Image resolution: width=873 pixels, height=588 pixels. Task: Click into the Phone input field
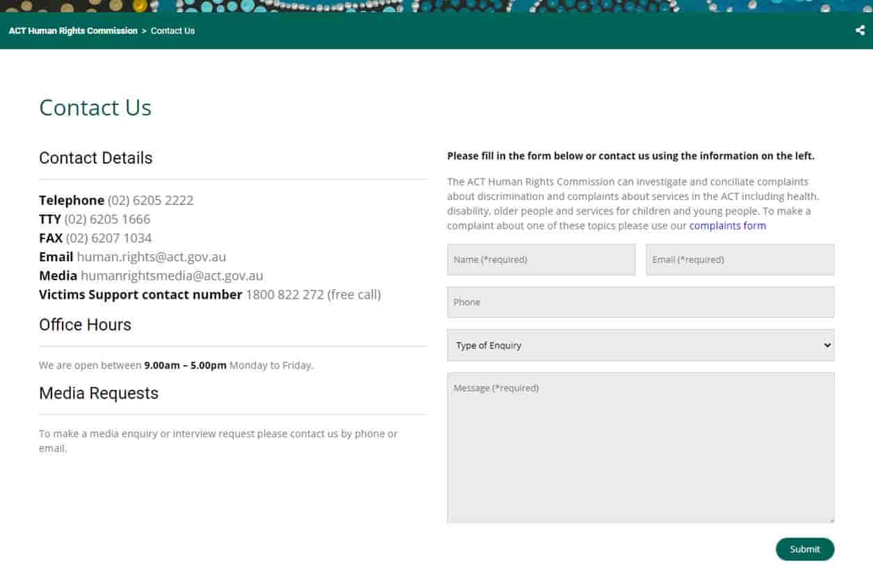coord(641,302)
